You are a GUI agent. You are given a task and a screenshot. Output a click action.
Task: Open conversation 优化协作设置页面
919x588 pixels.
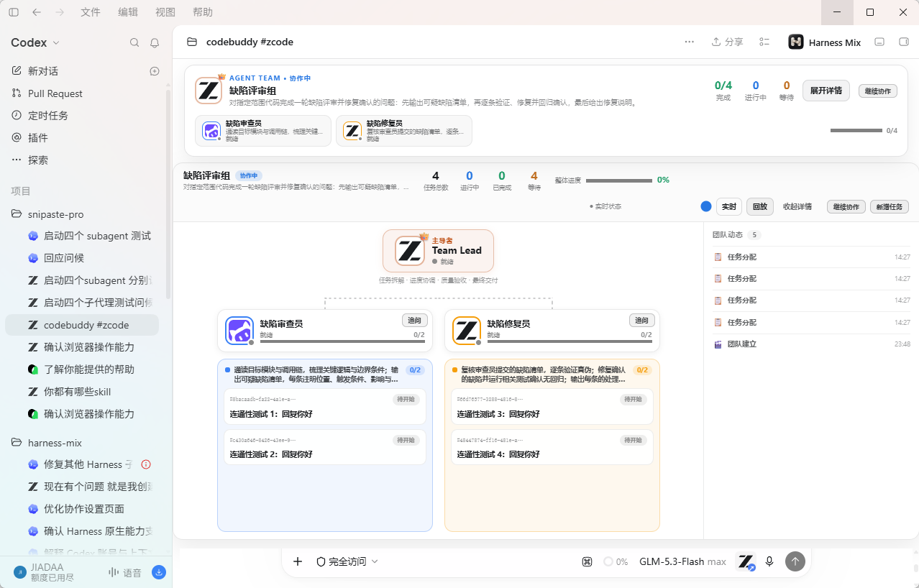tap(82, 509)
